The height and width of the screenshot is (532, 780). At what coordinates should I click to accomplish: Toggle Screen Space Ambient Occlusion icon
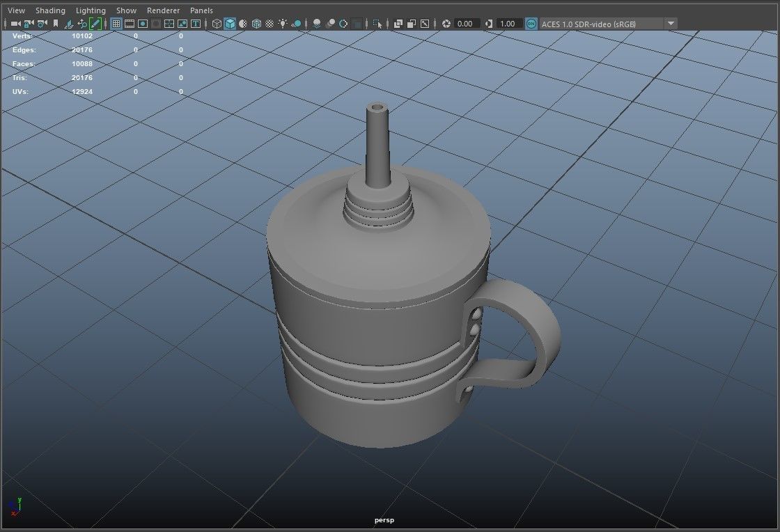click(317, 24)
